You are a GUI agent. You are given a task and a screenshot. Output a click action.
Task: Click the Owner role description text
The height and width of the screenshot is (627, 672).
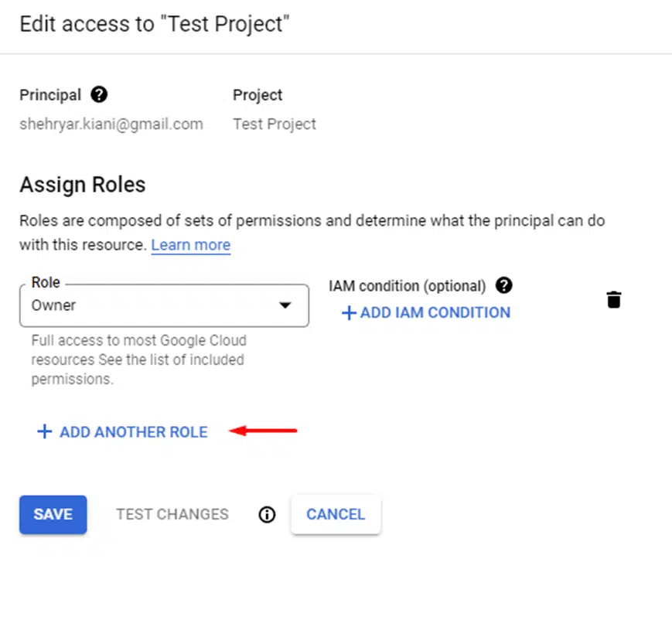138,360
